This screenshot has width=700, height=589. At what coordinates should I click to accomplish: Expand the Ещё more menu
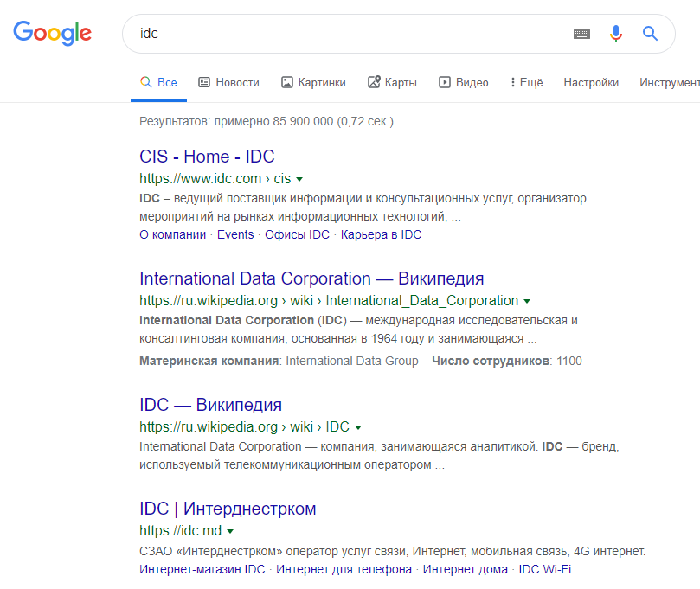[527, 82]
